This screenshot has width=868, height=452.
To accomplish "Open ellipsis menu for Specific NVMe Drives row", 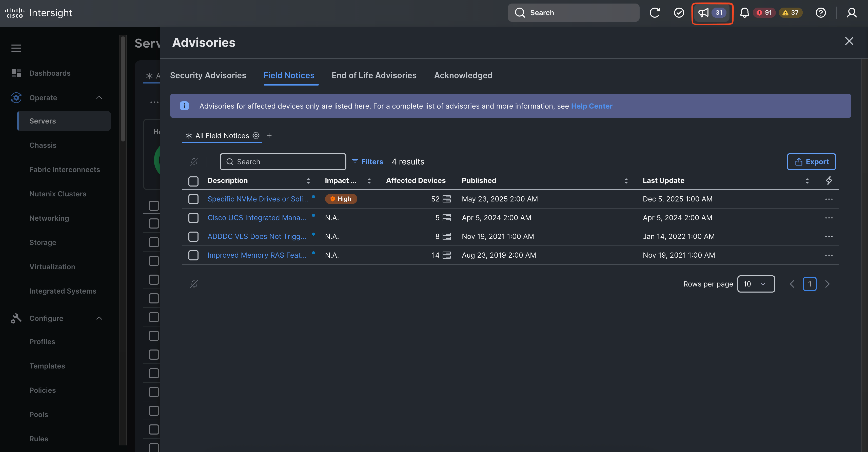I will (x=828, y=199).
